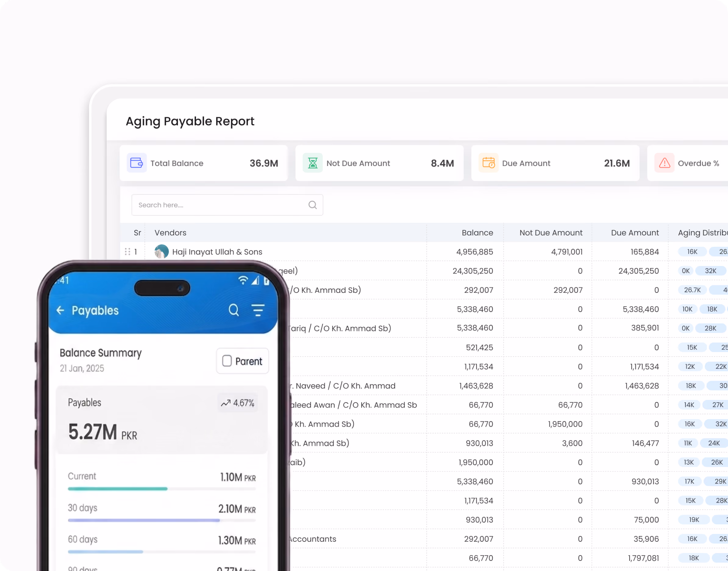This screenshot has height=571, width=728.
Task: Open vendor Haji Inayat Ullah & Sons
Action: click(217, 252)
